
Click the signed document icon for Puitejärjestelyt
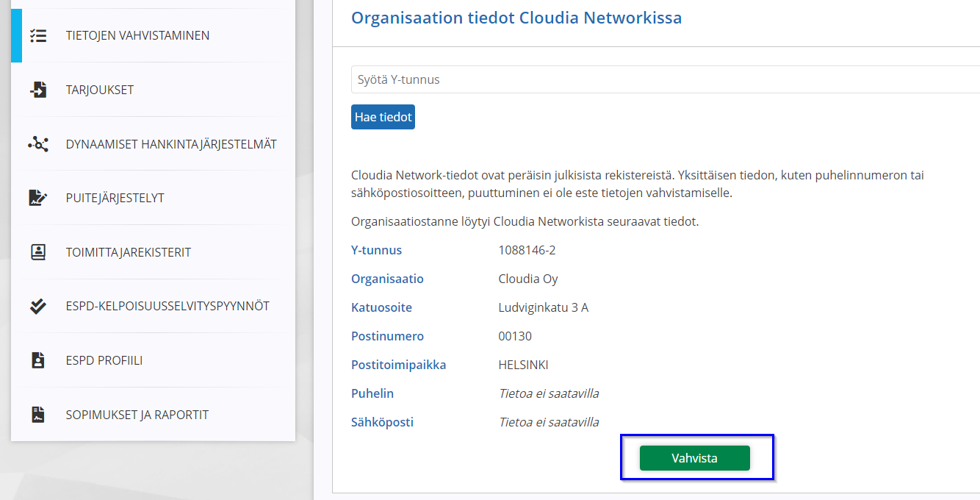click(x=38, y=198)
